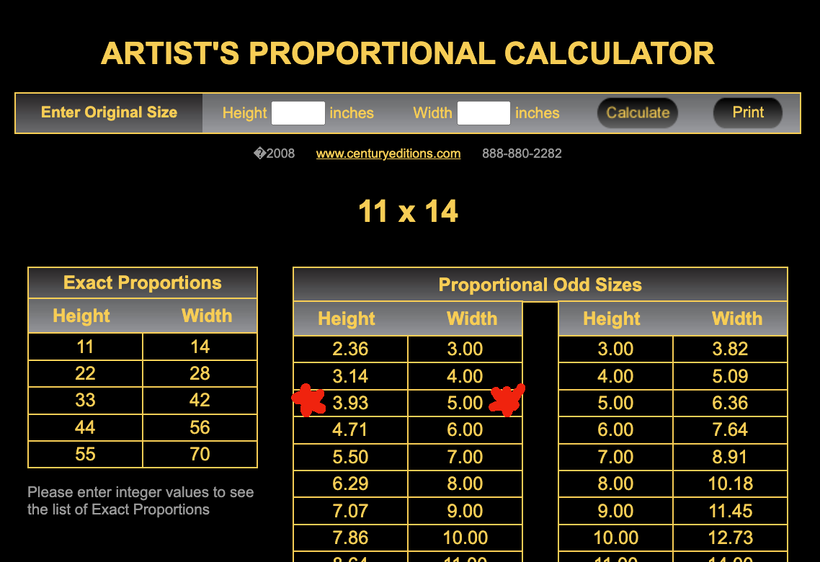Click the 7.64 width cell

(730, 430)
